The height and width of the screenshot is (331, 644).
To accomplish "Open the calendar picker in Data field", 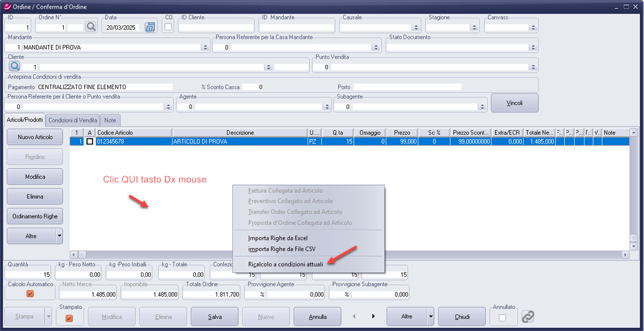I will (x=150, y=27).
